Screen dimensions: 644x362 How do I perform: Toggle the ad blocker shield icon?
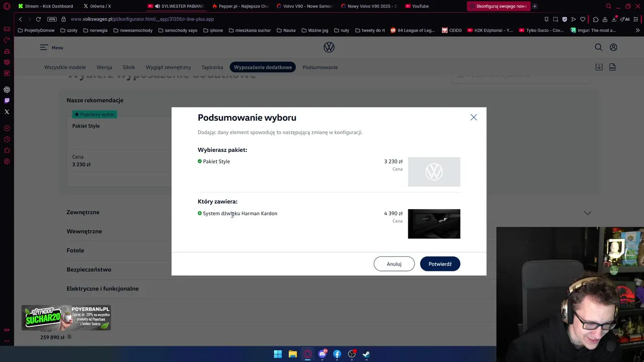point(565,19)
